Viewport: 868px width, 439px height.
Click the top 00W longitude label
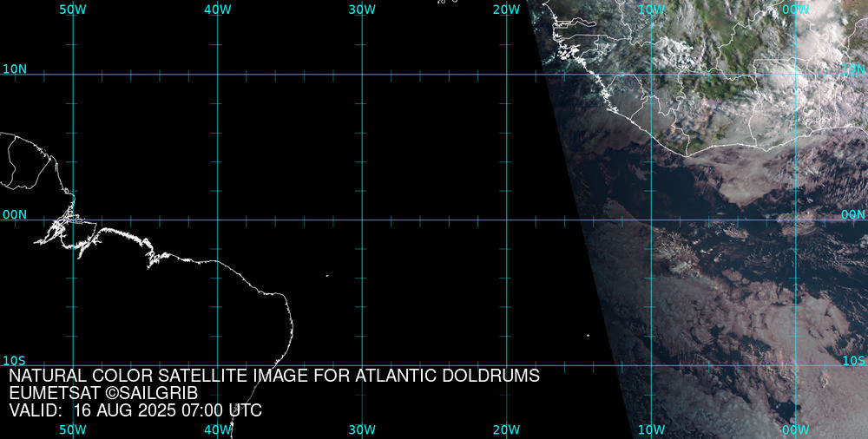click(x=796, y=10)
